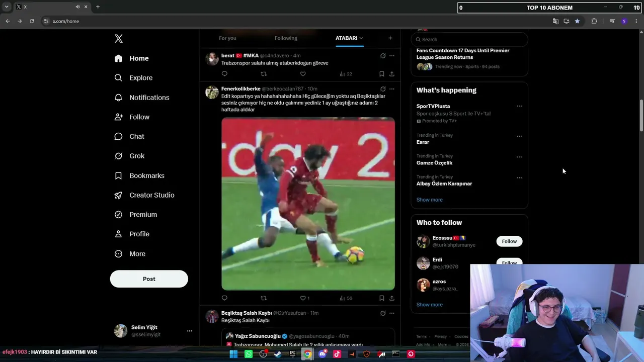This screenshot has height=362, width=644.
Task: Open Chrome media controls icon
Action: coord(612,21)
